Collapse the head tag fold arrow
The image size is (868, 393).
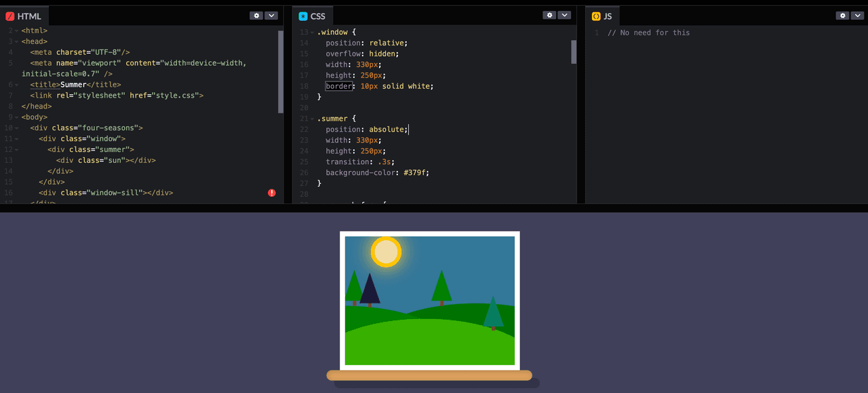(x=16, y=42)
